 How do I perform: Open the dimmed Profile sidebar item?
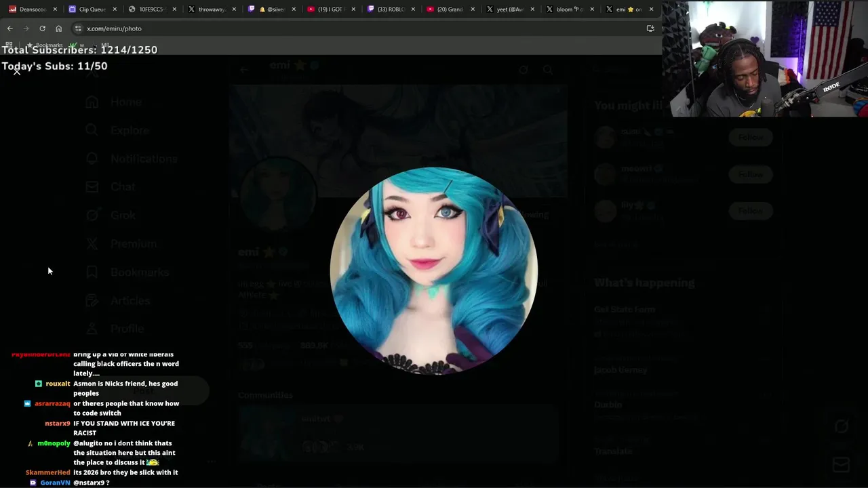tap(115, 329)
